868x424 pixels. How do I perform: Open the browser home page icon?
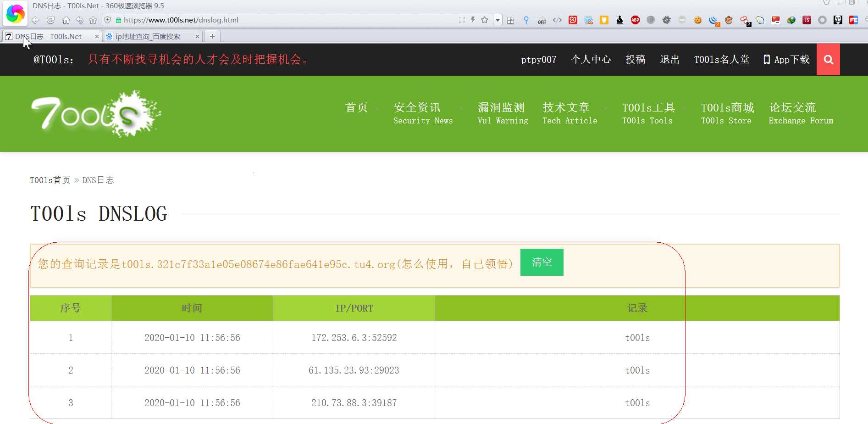(x=66, y=20)
